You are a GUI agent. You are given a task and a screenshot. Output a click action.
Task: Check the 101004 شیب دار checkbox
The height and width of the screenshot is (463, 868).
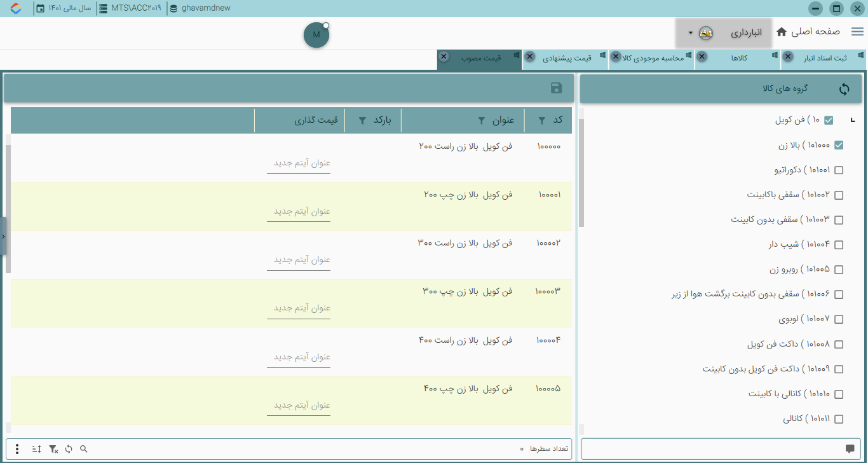pyautogui.click(x=839, y=245)
